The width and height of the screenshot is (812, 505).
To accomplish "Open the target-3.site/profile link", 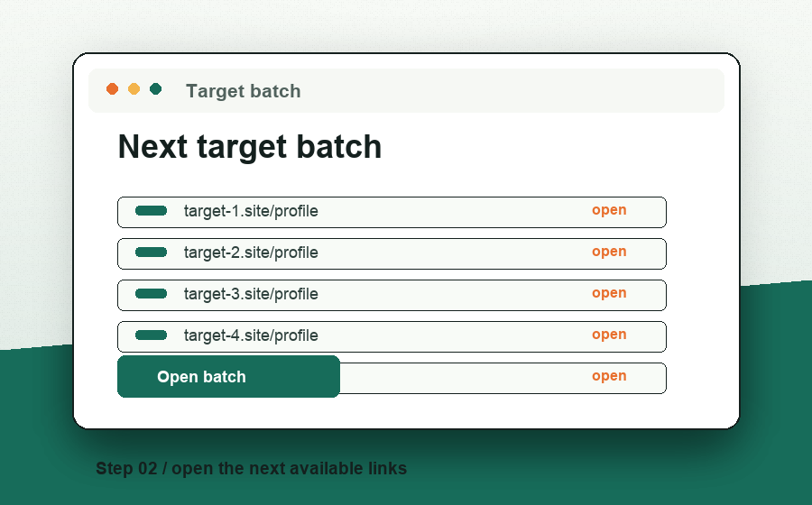I will pos(609,293).
